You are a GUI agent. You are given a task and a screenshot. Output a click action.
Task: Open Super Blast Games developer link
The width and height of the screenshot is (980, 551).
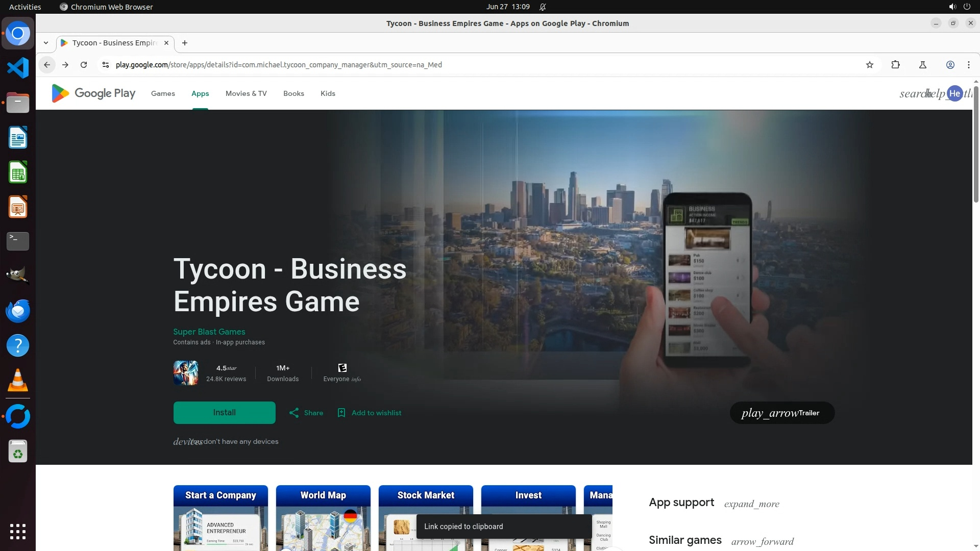(x=209, y=332)
